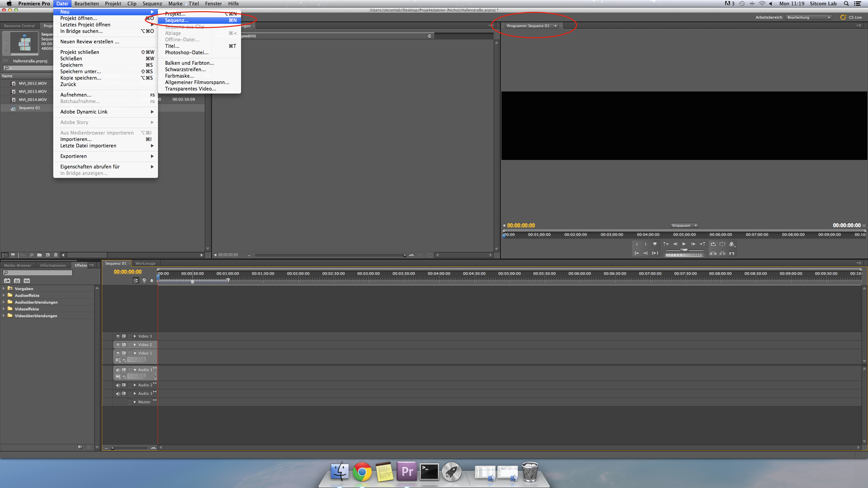The width and height of the screenshot is (868, 488).
Task: Expand the Videoeffekte folder
Action: 4,309
